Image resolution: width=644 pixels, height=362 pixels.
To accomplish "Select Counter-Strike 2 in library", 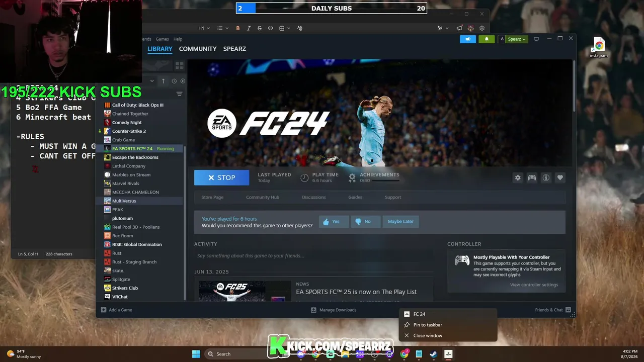I will pyautogui.click(x=129, y=131).
